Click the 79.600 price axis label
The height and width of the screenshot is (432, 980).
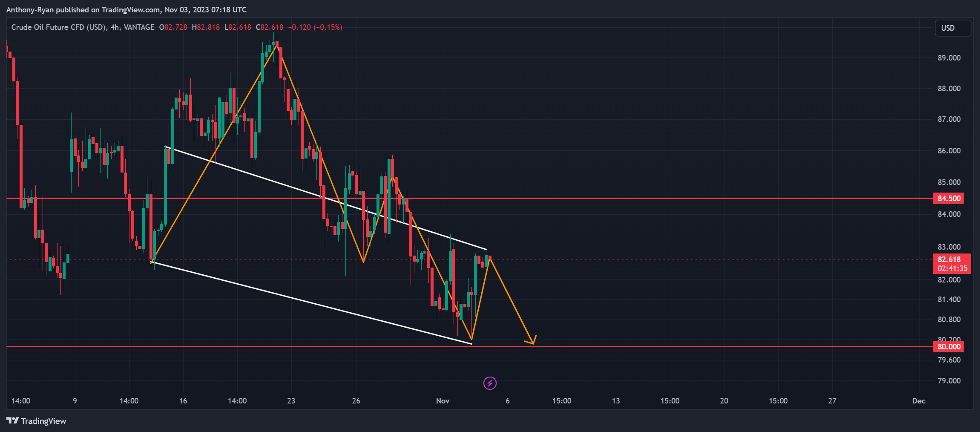[949, 360]
